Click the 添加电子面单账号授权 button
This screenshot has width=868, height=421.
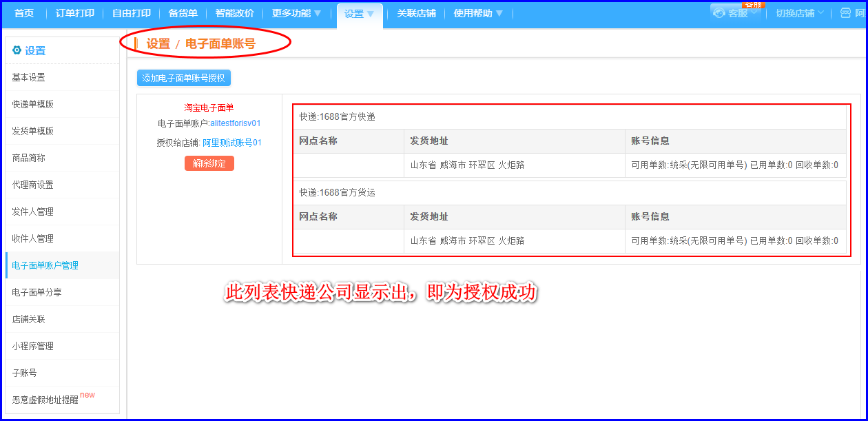(184, 78)
